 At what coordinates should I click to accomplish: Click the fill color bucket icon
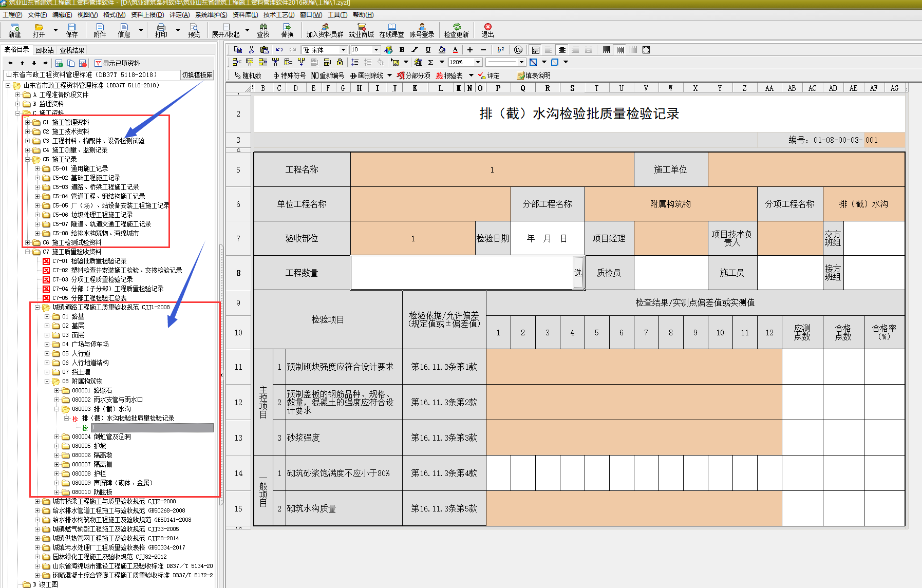click(442, 50)
